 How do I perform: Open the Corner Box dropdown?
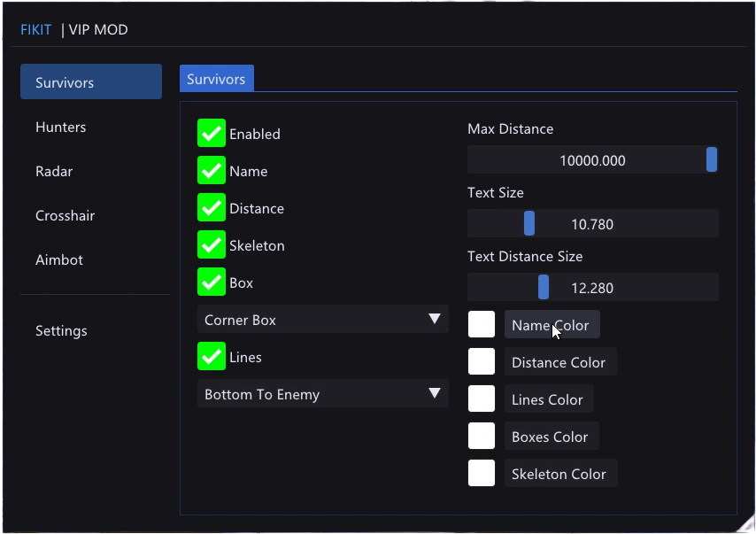(x=322, y=320)
